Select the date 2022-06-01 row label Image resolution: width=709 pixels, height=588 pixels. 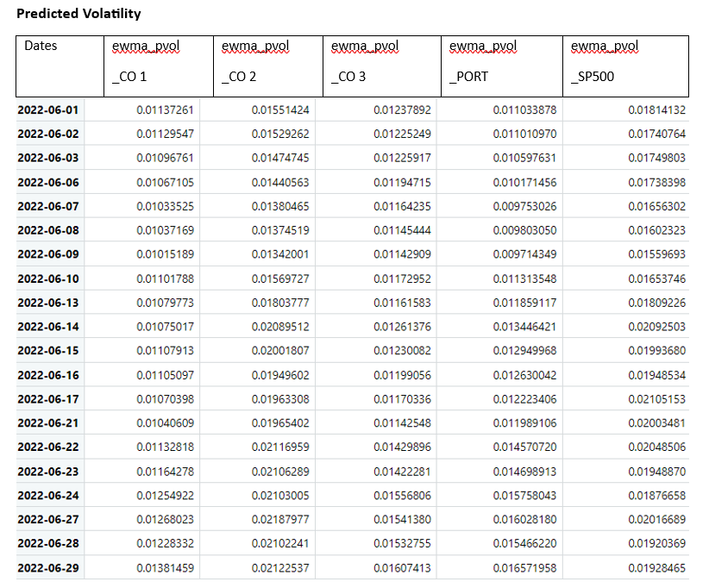click(x=48, y=110)
